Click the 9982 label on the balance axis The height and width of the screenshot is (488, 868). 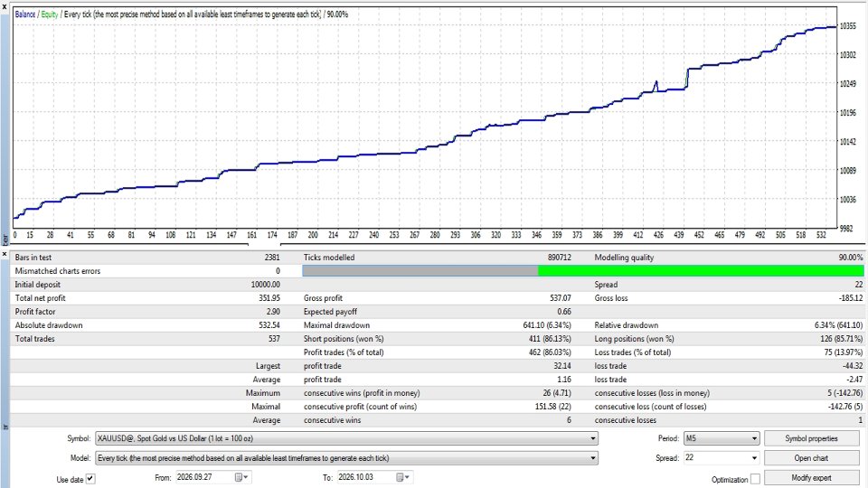click(847, 228)
